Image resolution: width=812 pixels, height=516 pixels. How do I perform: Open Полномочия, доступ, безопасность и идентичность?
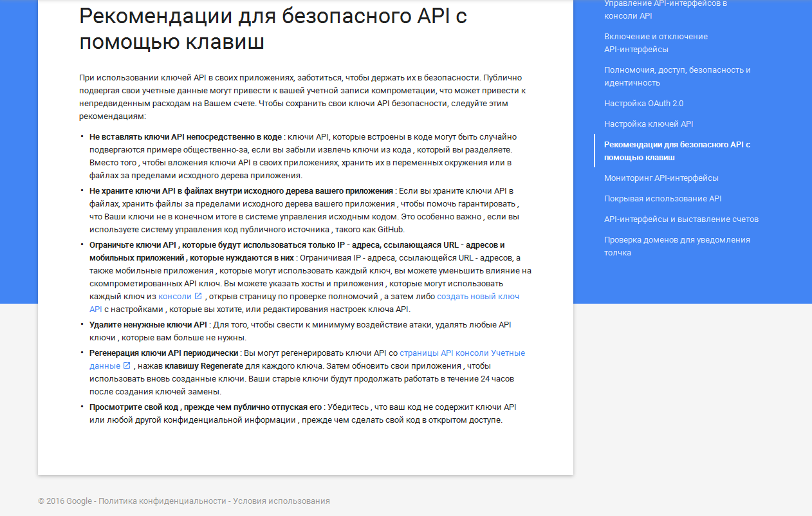click(x=677, y=77)
